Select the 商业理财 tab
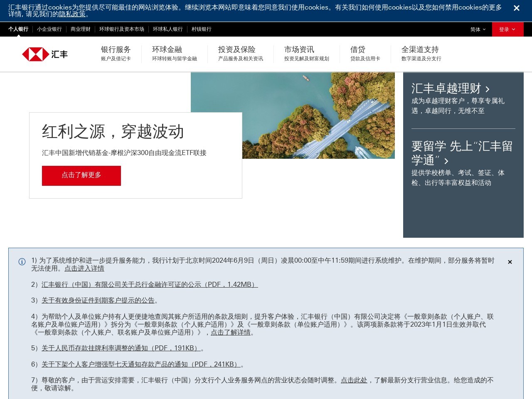 click(81, 29)
